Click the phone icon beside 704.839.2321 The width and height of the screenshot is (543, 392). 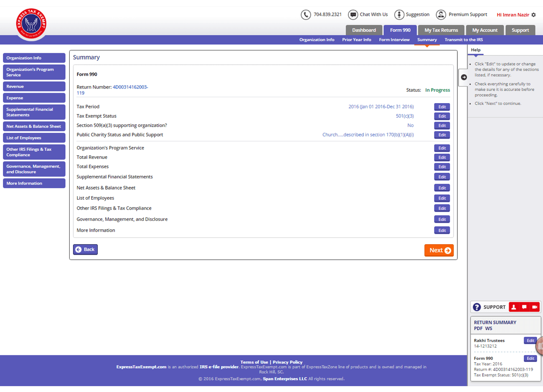(306, 15)
